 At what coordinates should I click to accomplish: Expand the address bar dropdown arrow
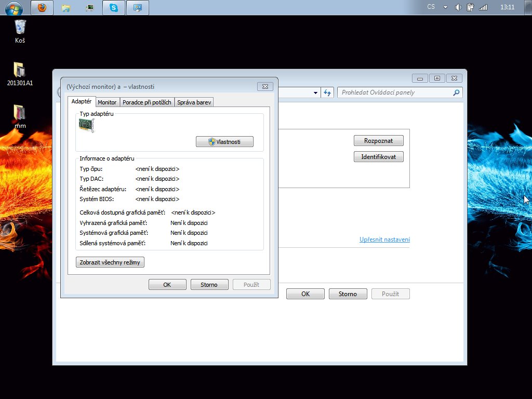pos(315,92)
